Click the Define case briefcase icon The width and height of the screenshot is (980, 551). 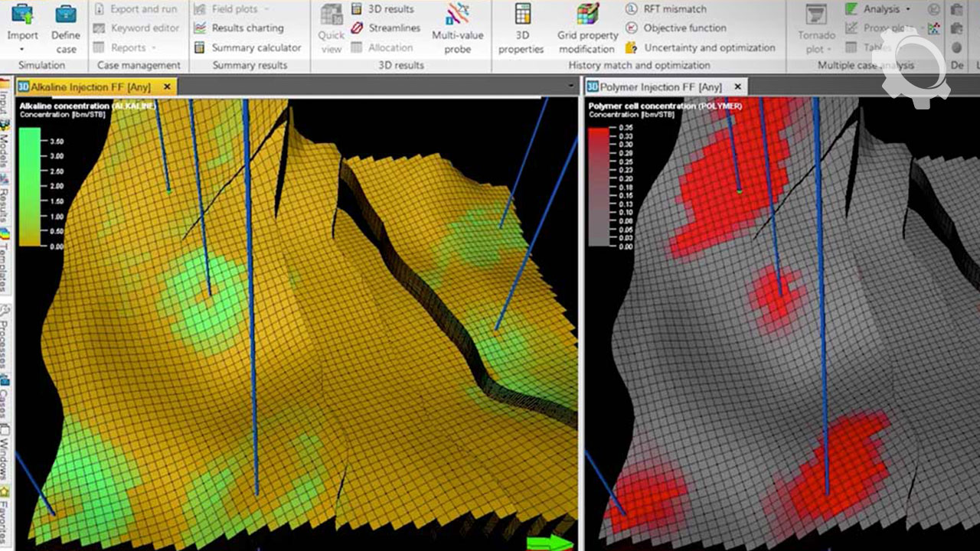point(66,15)
